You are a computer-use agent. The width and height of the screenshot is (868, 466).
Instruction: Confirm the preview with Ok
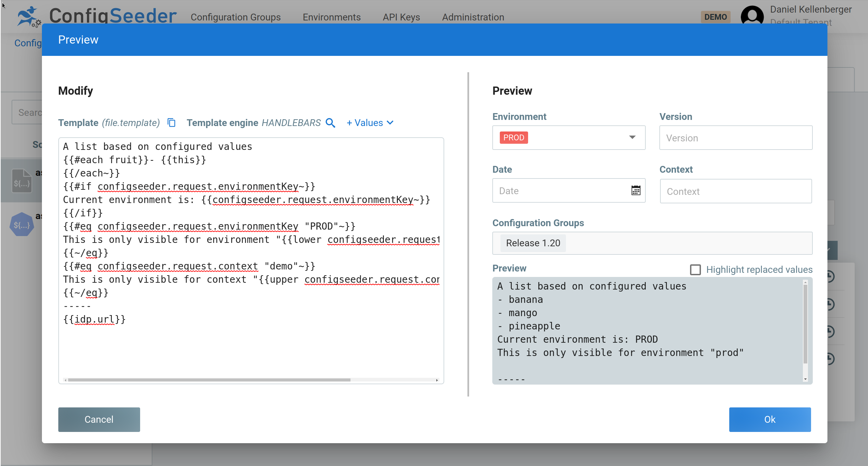click(770, 419)
